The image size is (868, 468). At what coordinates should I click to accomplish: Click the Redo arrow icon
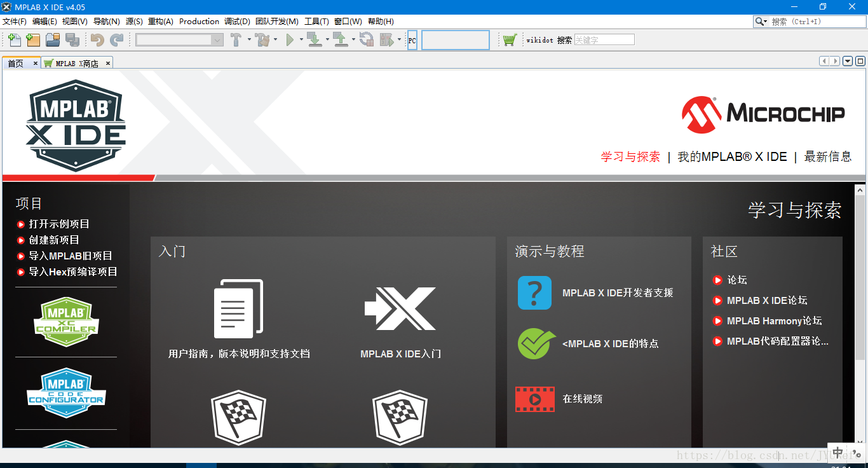117,40
